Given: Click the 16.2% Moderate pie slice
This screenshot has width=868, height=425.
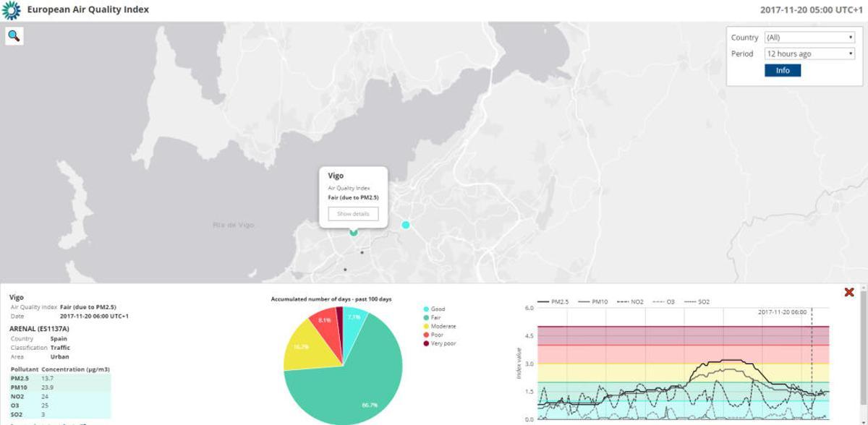Looking at the screenshot, I should [305, 345].
